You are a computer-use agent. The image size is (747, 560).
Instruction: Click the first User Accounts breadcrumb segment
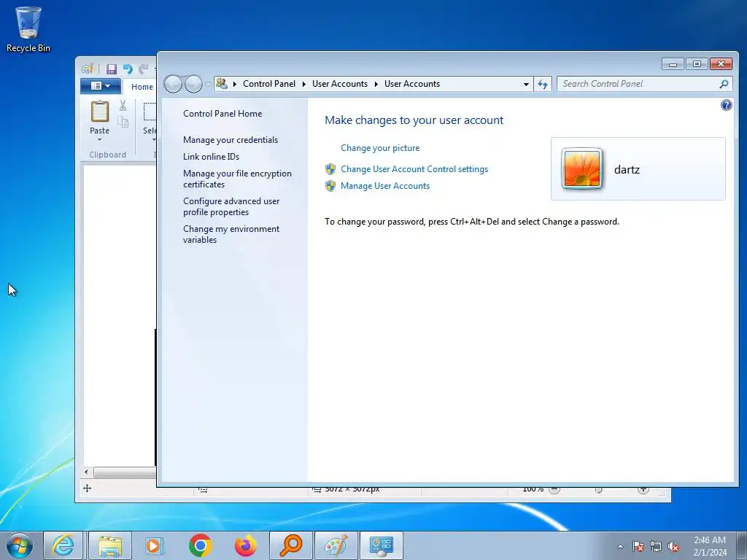pos(340,84)
